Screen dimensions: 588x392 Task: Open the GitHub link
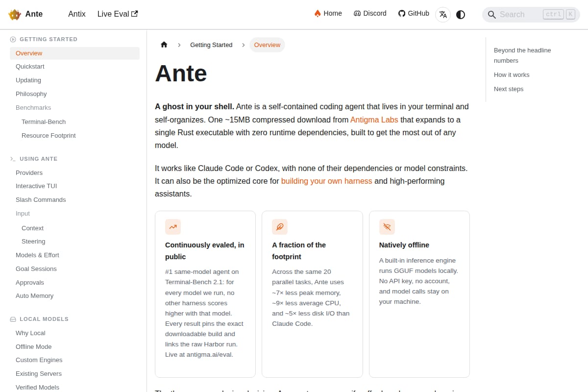[x=414, y=13]
